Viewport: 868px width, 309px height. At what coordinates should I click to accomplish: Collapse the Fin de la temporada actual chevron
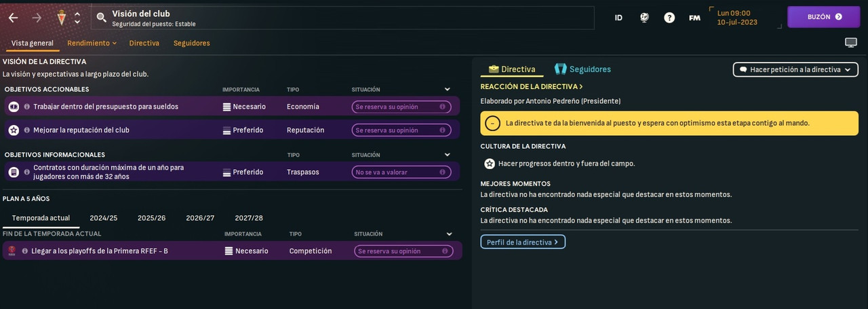click(449, 234)
